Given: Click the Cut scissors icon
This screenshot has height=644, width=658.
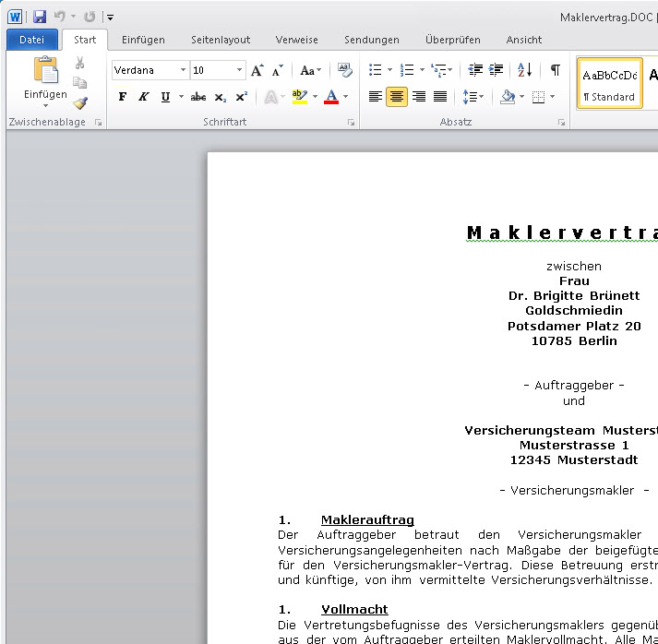Looking at the screenshot, I should [x=80, y=63].
